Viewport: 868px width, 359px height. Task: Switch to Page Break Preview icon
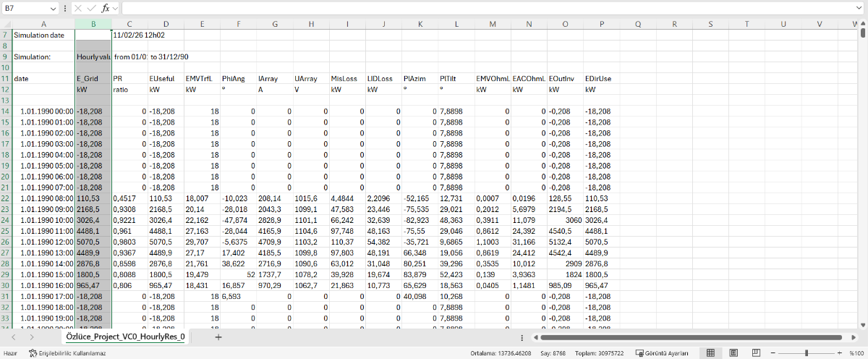click(754, 352)
